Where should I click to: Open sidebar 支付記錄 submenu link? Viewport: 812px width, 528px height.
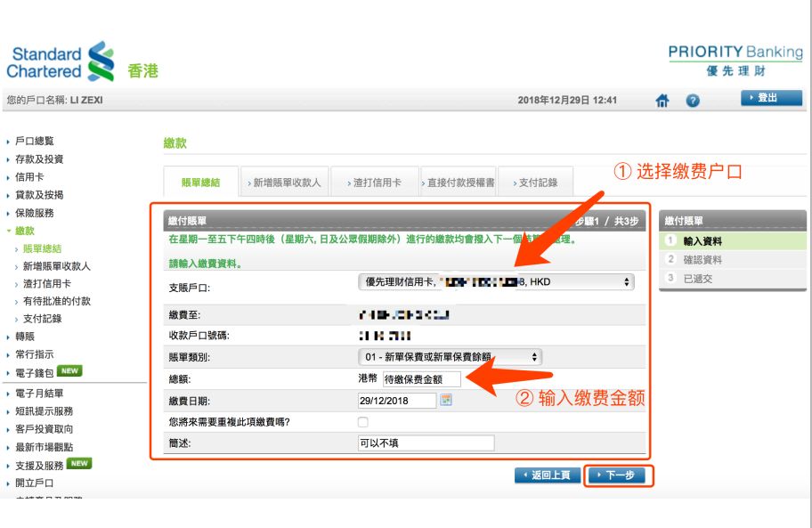point(42,319)
